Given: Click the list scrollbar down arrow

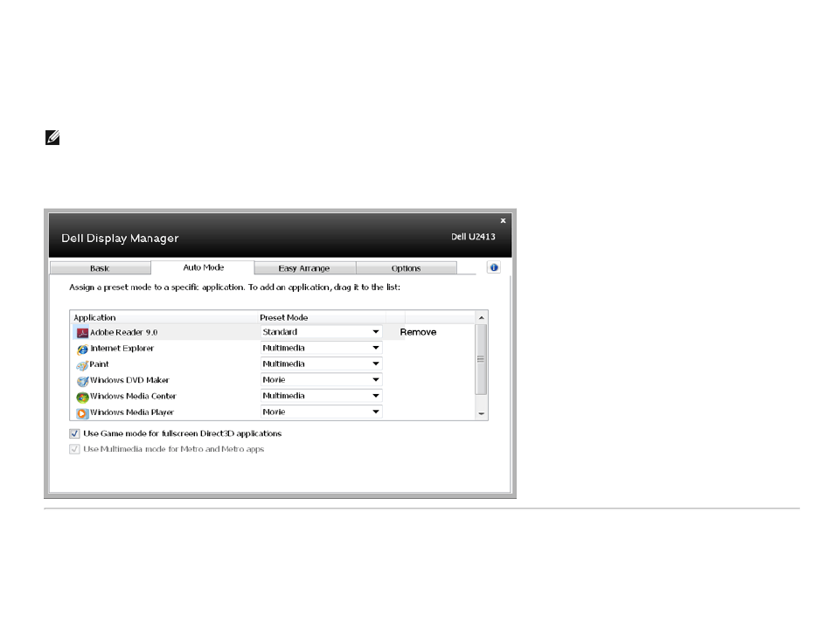Looking at the screenshot, I should [x=482, y=413].
